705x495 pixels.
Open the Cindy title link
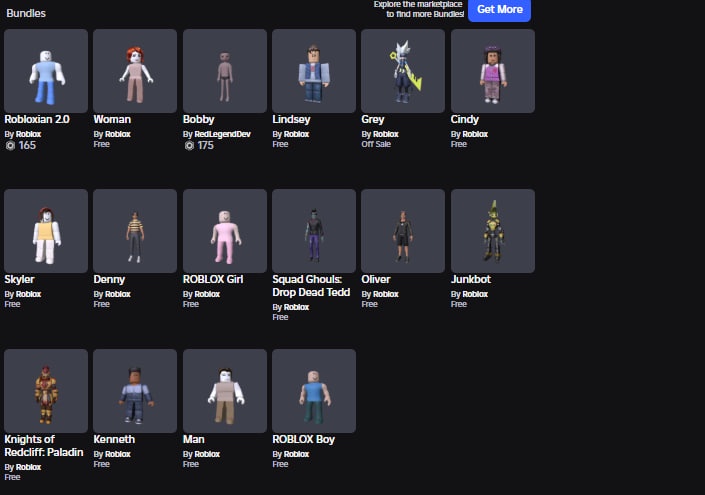(x=464, y=120)
